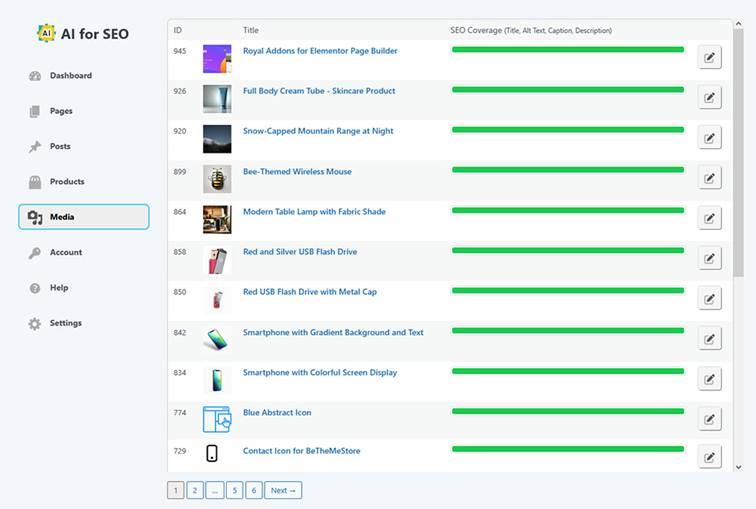Click the Next pagination button

283,490
